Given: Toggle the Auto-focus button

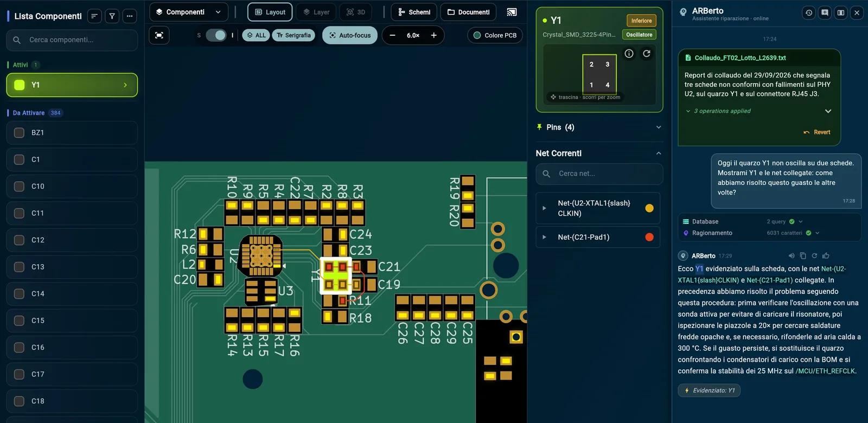Looking at the screenshot, I should (350, 35).
